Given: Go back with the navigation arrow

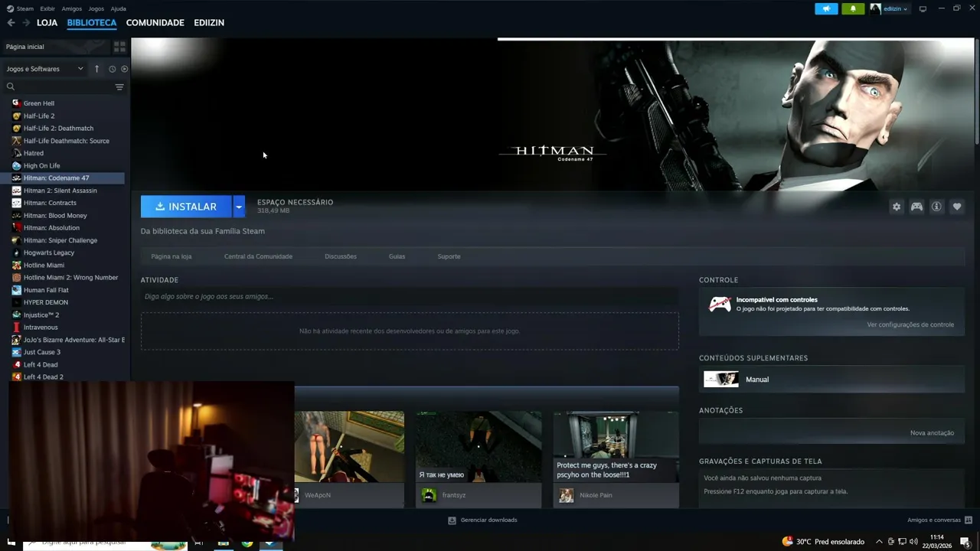Looking at the screenshot, I should [11, 23].
